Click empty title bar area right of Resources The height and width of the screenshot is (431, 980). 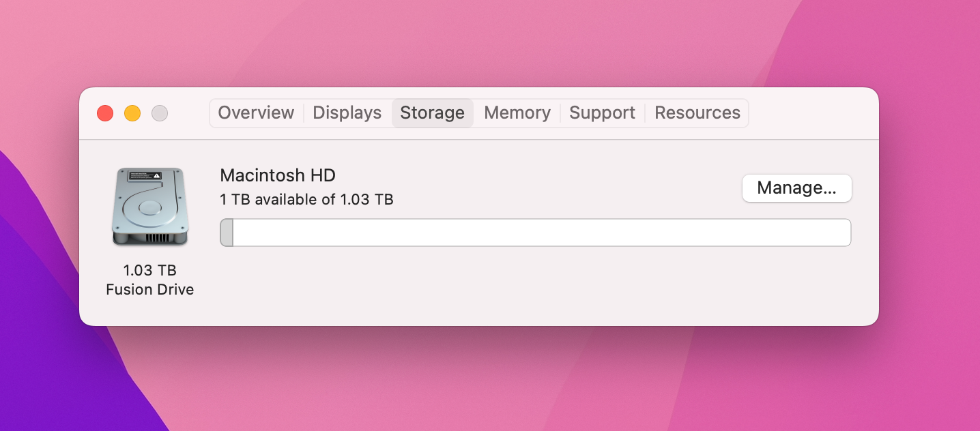pos(812,113)
